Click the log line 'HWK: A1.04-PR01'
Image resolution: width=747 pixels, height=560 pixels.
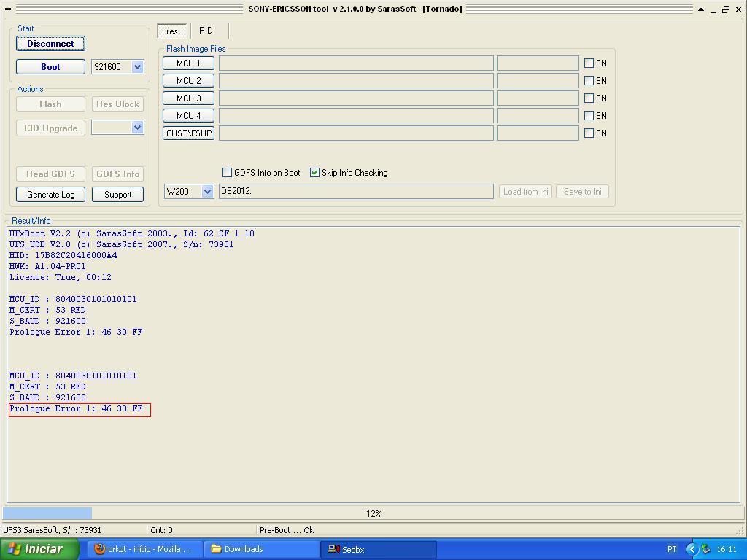click(47, 266)
